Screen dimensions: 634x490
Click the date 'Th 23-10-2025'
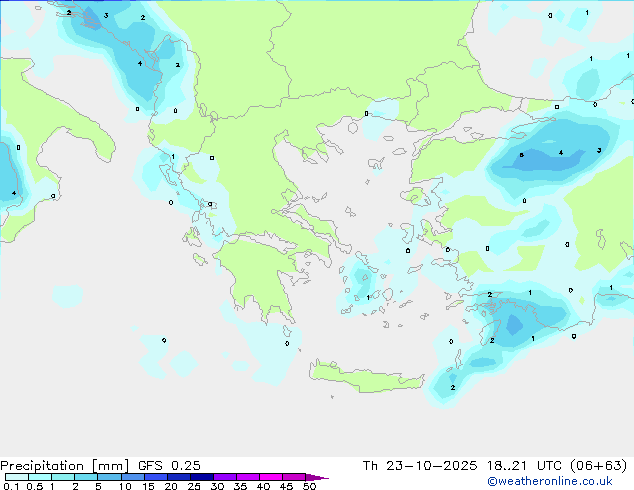[x=420, y=466]
